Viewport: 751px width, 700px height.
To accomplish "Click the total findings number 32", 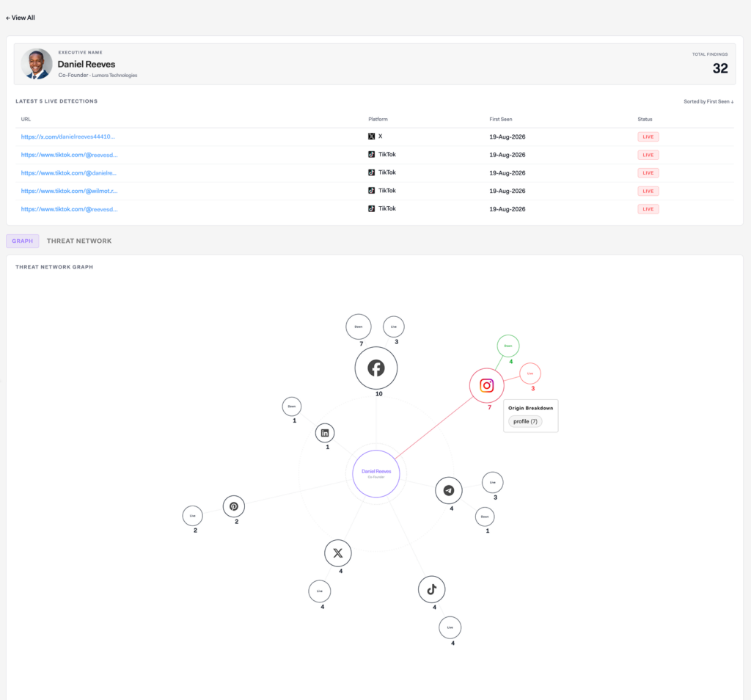I will (720, 68).
